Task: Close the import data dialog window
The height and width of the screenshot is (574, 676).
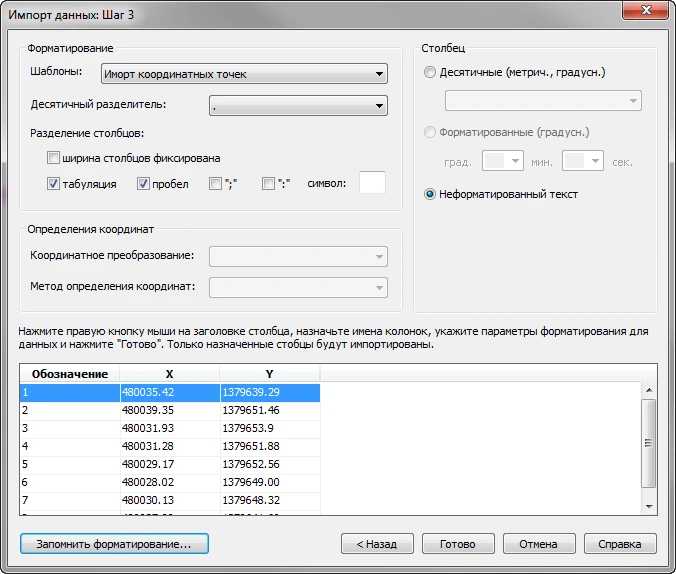Action: pyautogui.click(x=645, y=11)
